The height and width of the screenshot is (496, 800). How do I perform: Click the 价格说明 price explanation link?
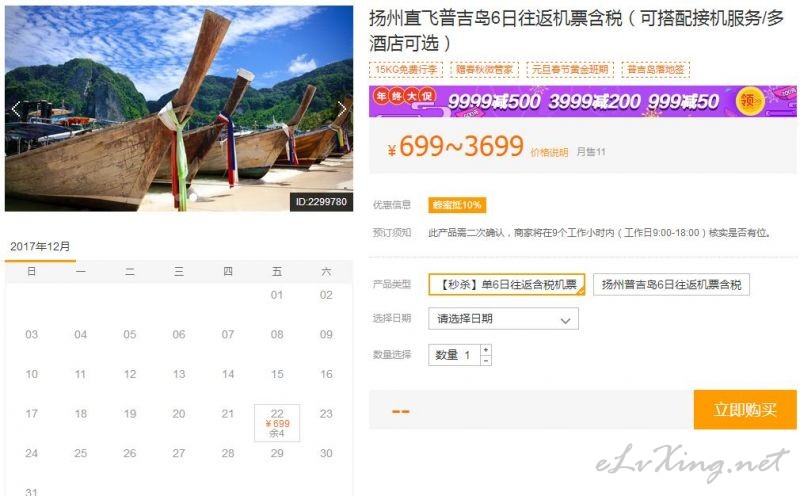(x=549, y=152)
